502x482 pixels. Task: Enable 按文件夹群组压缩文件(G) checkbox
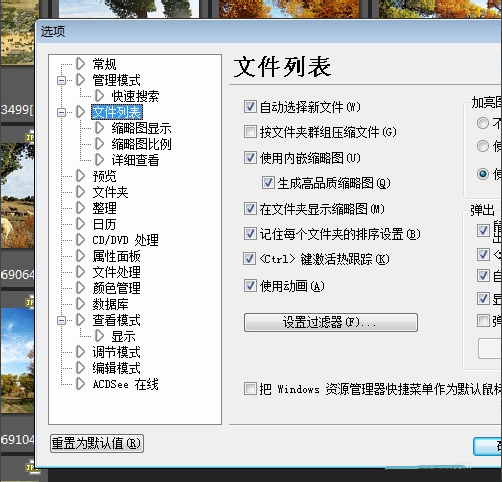(250, 132)
